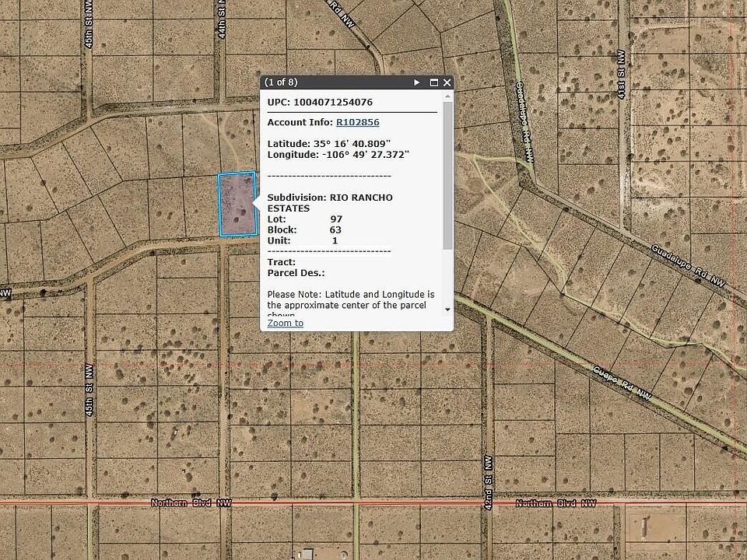This screenshot has height=560, width=747.
Task: Maximize the parcel info popup
Action: tap(433, 82)
